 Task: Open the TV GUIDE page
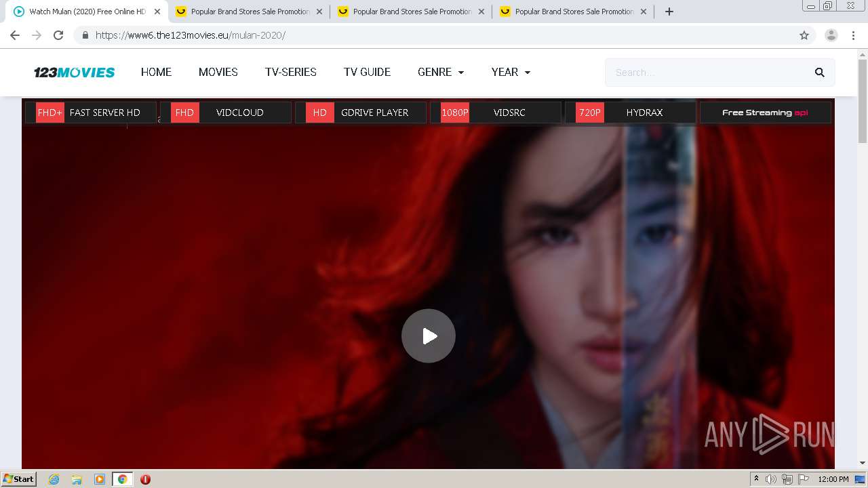[367, 73]
